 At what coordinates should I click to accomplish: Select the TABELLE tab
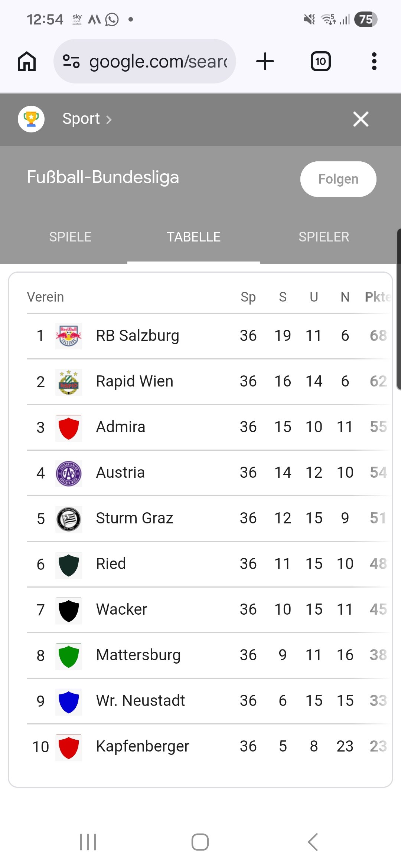click(193, 237)
